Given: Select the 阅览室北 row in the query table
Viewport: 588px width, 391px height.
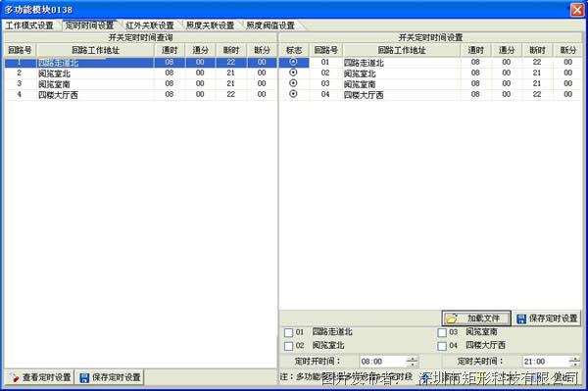Looking at the screenshot, I should click(140, 73).
